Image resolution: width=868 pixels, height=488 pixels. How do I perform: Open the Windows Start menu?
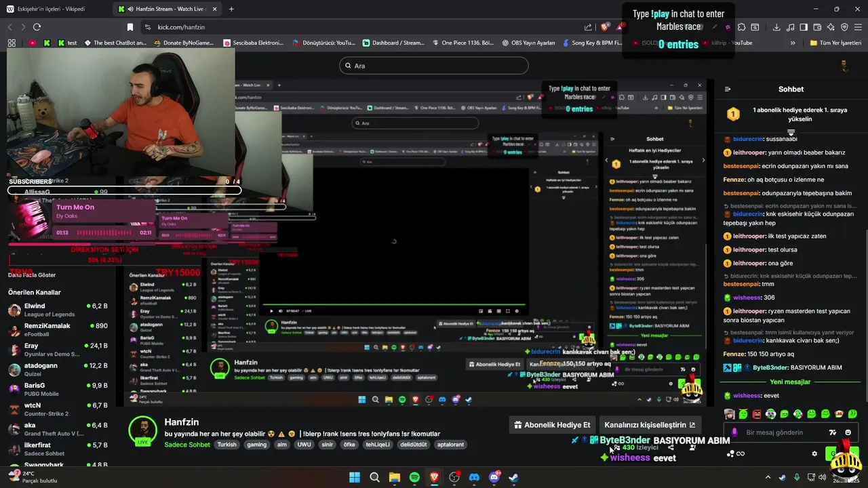(x=354, y=477)
